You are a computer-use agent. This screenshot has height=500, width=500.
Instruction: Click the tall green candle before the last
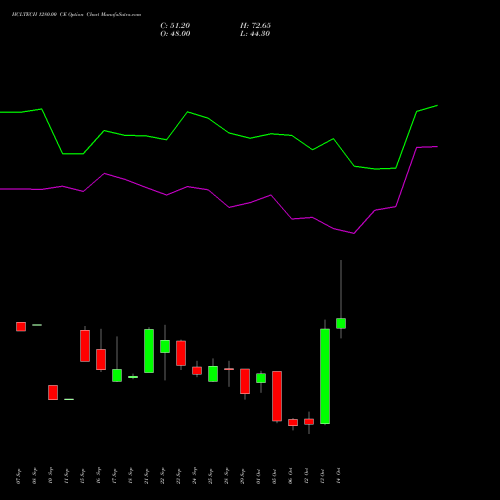(x=325, y=376)
